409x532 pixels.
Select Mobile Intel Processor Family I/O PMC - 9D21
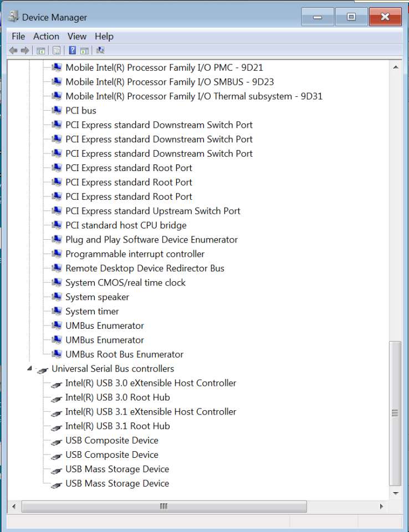click(165, 68)
